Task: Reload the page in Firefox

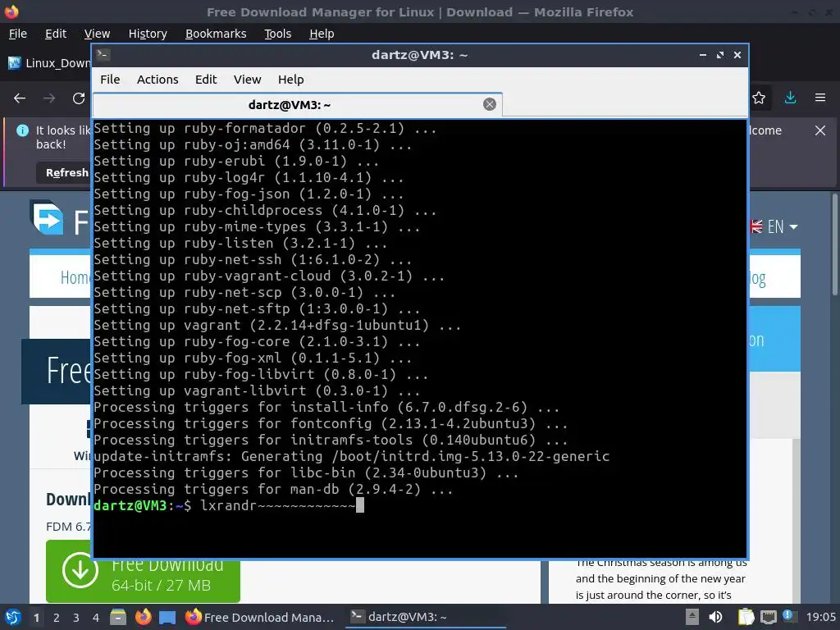Action: click(x=79, y=98)
